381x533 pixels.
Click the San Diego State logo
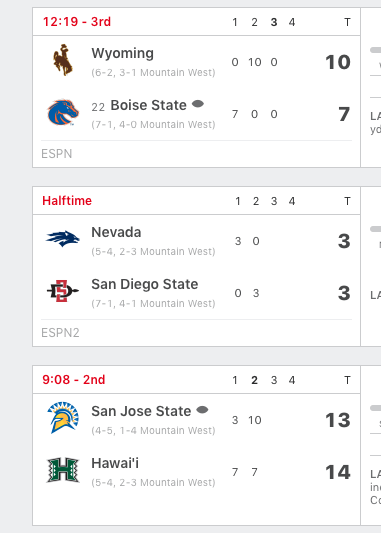[x=63, y=291]
